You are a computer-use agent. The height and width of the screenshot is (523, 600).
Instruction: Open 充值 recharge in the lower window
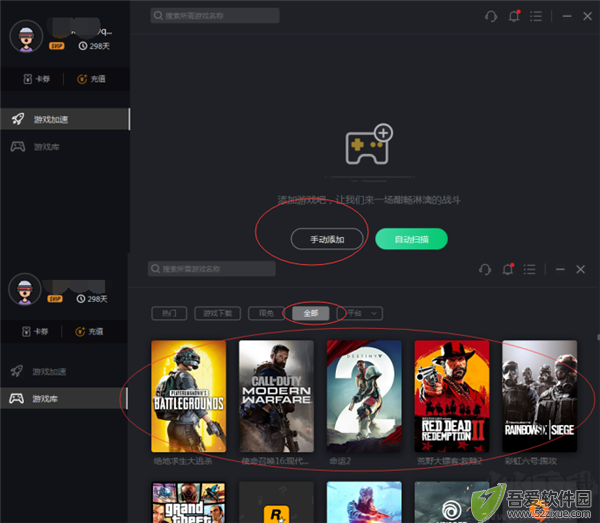(89, 331)
